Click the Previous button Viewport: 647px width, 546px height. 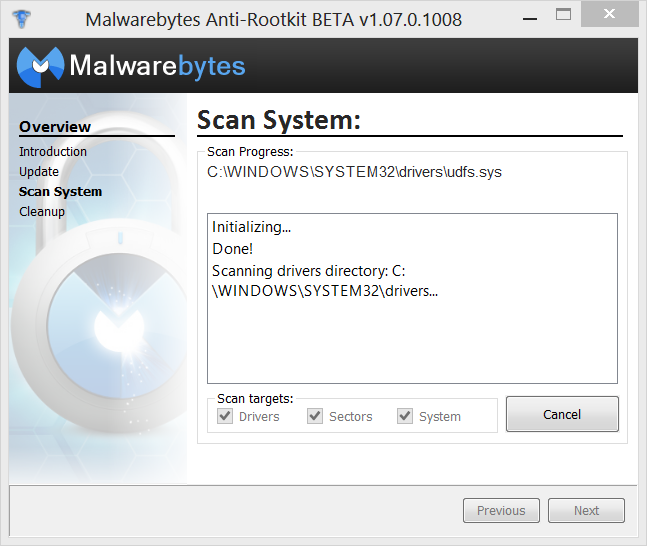(501, 511)
